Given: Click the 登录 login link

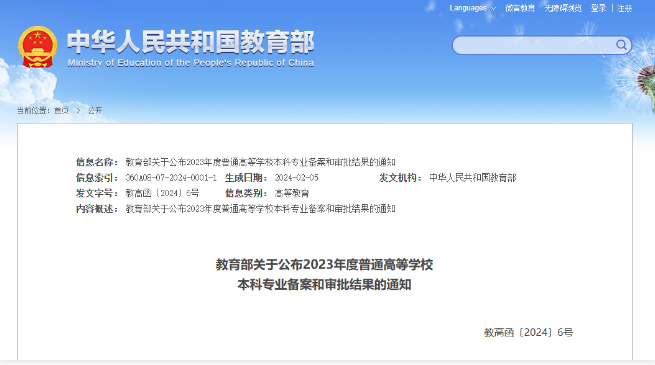Looking at the screenshot, I should (598, 8).
